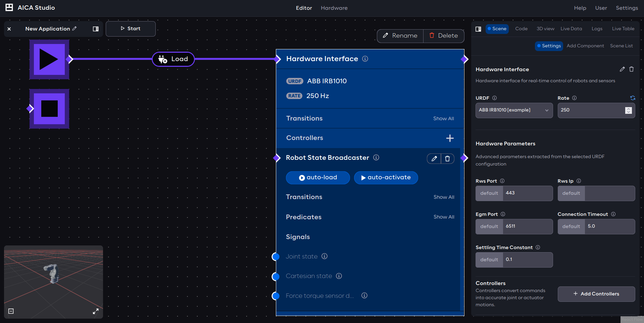644x323 pixels.
Task: Toggle the auto-activate option
Action: click(x=386, y=178)
